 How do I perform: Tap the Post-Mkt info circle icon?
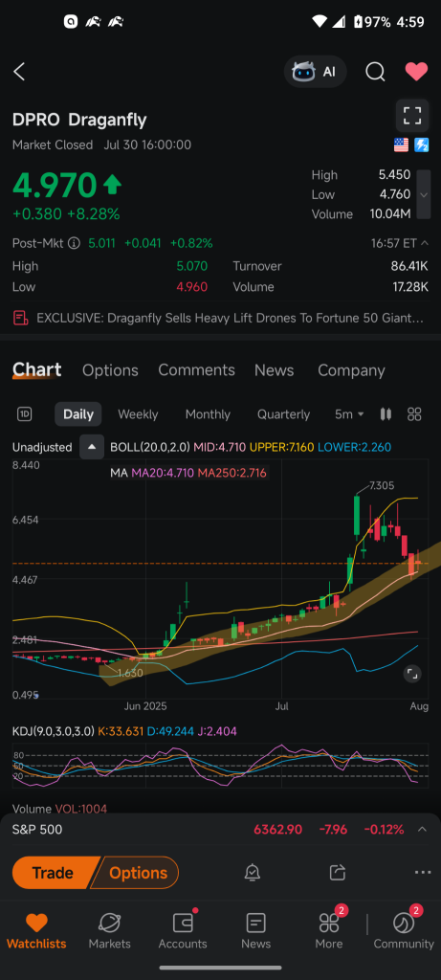tap(74, 243)
